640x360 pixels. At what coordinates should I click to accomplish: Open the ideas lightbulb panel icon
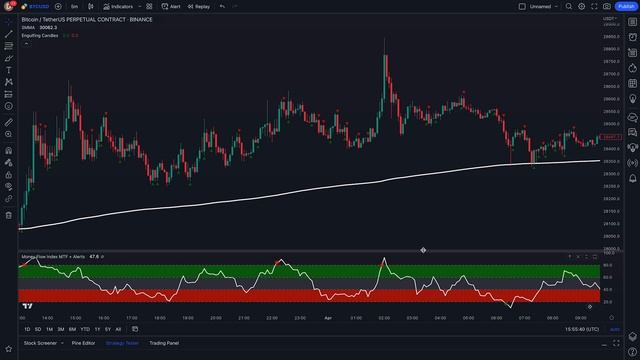[x=633, y=99]
